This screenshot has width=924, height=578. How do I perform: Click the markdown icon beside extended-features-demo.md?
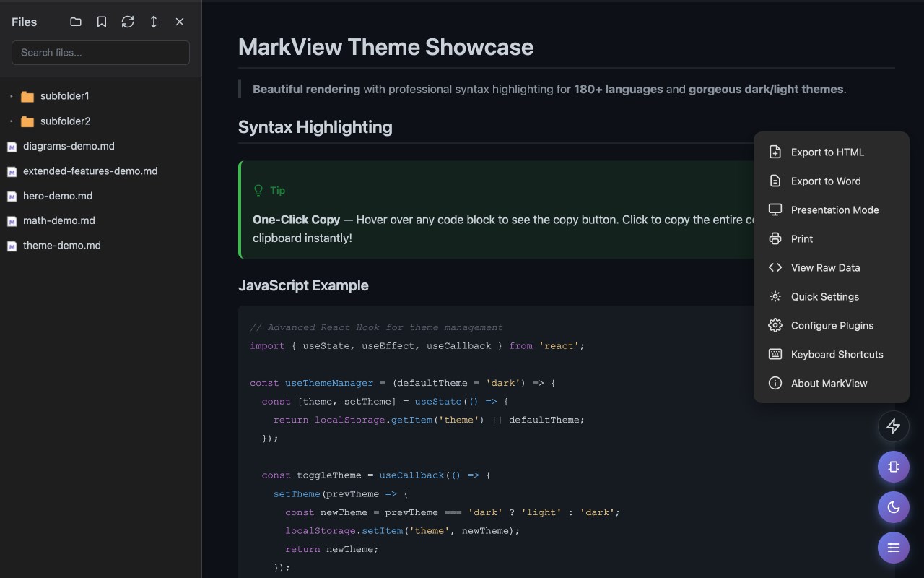[12, 172]
